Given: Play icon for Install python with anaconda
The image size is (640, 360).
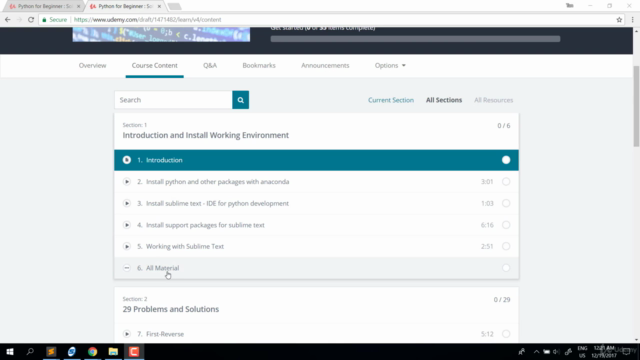Looking at the screenshot, I should [x=127, y=182].
